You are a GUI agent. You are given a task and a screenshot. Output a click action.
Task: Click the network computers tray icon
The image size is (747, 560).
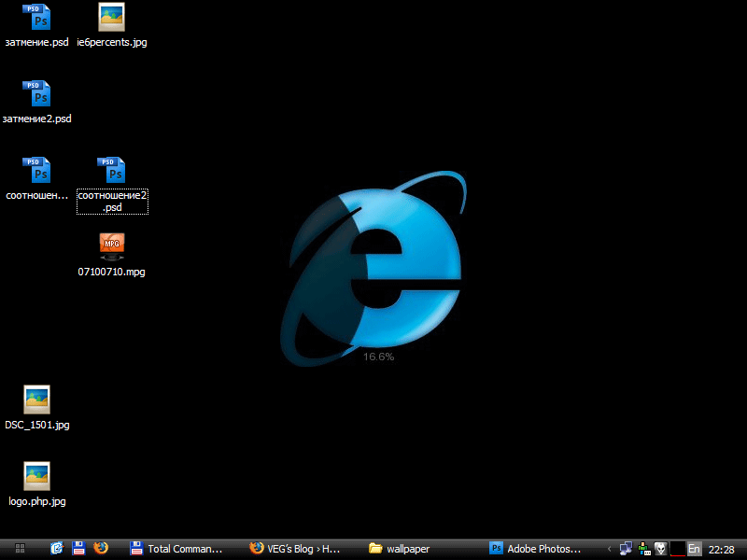pyautogui.click(x=626, y=549)
